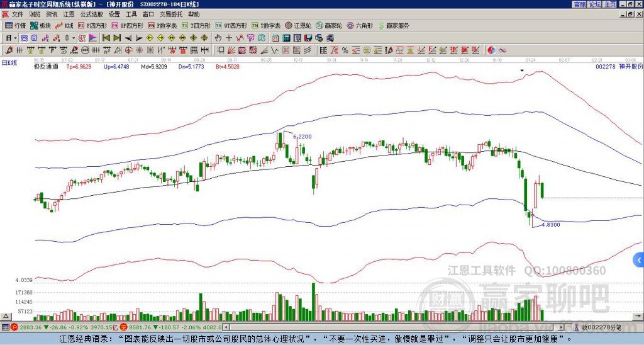The image size is (644, 345).
Task: Expand the candlestick style dropdown arrow
Action: 74,38
